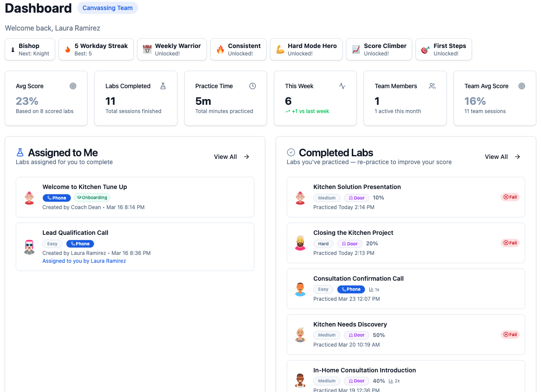
Task: Click the avatar for Welcome to Kitchen Tune Up
Action: pos(29,197)
